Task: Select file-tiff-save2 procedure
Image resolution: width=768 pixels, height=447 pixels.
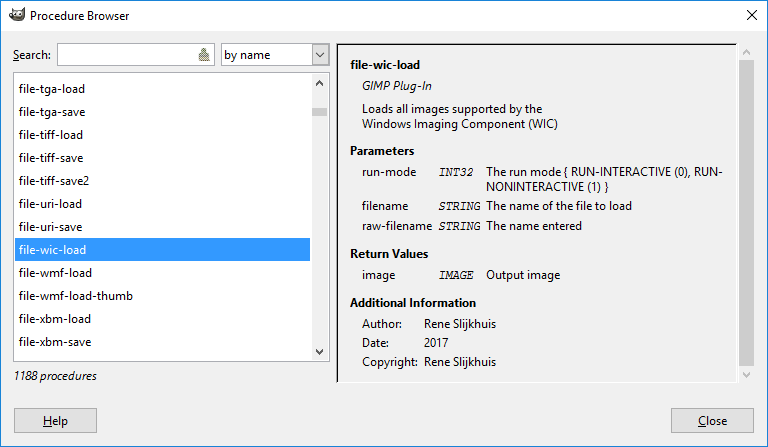Action: (x=162, y=181)
